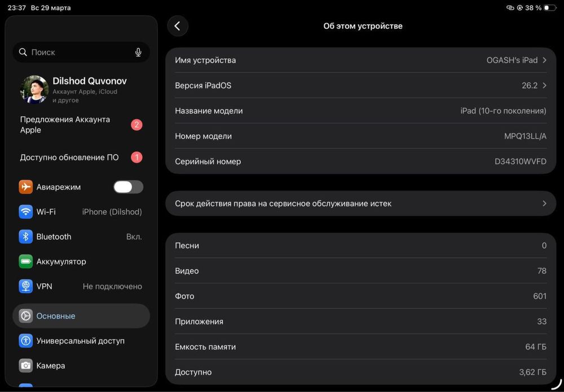Click the Название модели label

(209, 111)
